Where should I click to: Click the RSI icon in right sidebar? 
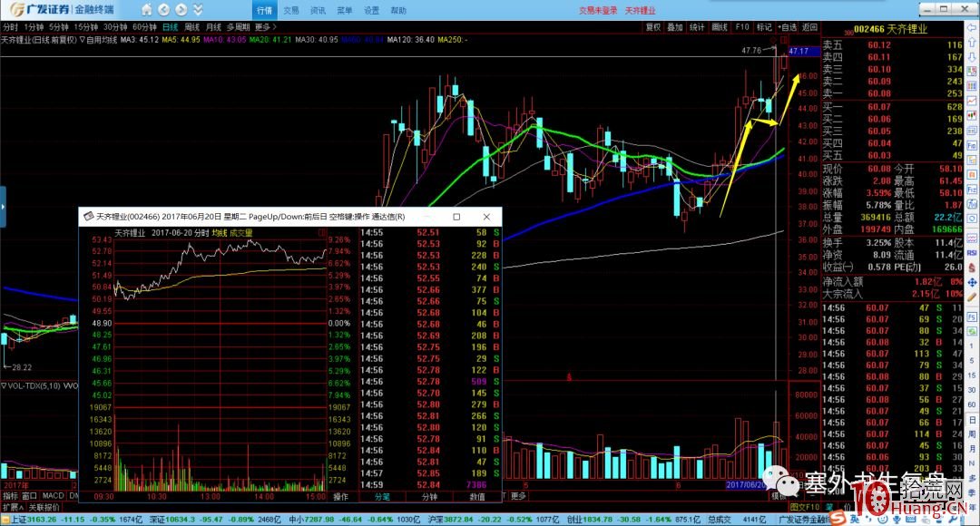pyautogui.click(x=972, y=253)
